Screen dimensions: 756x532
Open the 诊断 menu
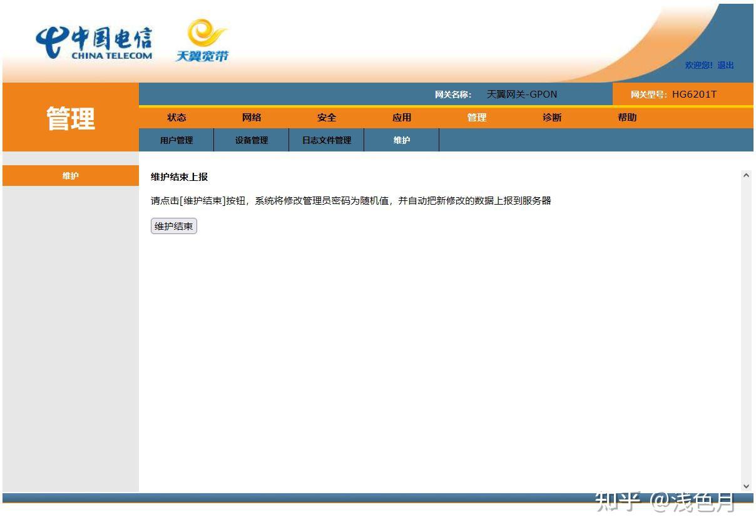[x=552, y=118]
